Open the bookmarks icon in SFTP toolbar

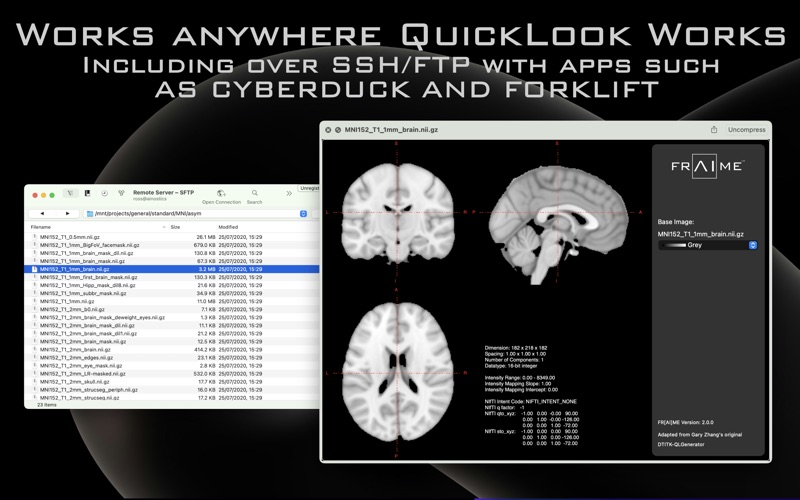tap(87, 193)
